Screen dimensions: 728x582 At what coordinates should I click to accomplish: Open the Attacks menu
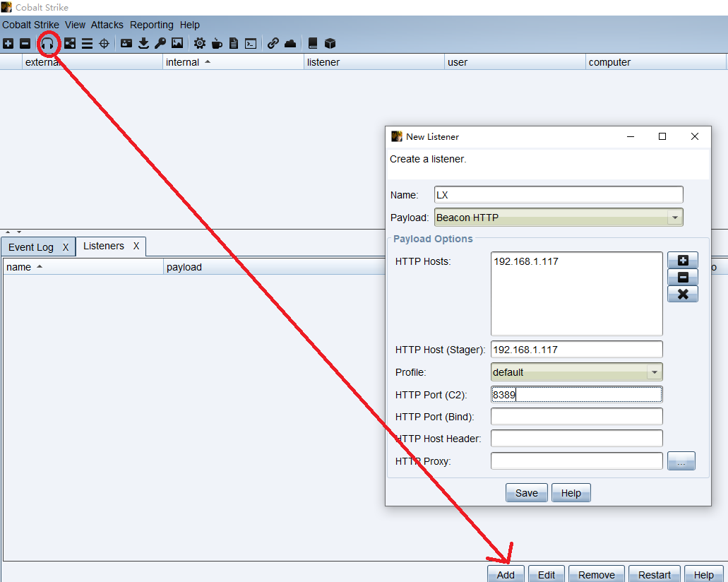[x=107, y=25]
